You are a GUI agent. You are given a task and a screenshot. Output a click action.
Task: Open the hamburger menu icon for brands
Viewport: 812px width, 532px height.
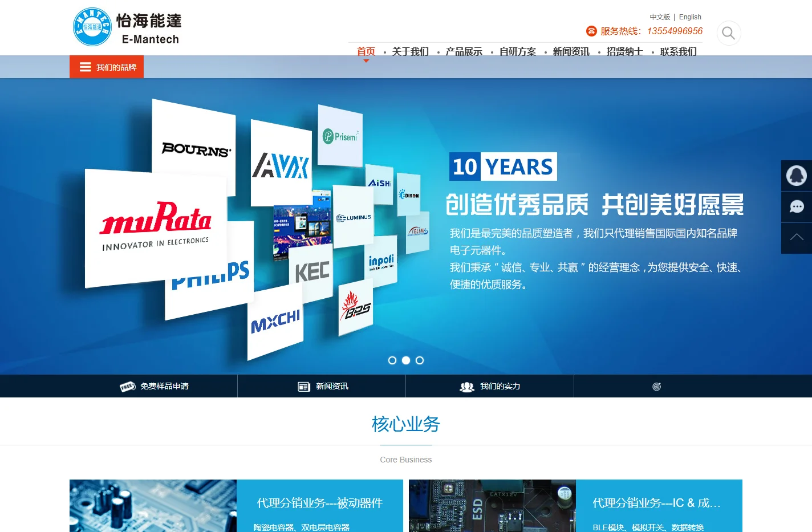[x=86, y=67]
